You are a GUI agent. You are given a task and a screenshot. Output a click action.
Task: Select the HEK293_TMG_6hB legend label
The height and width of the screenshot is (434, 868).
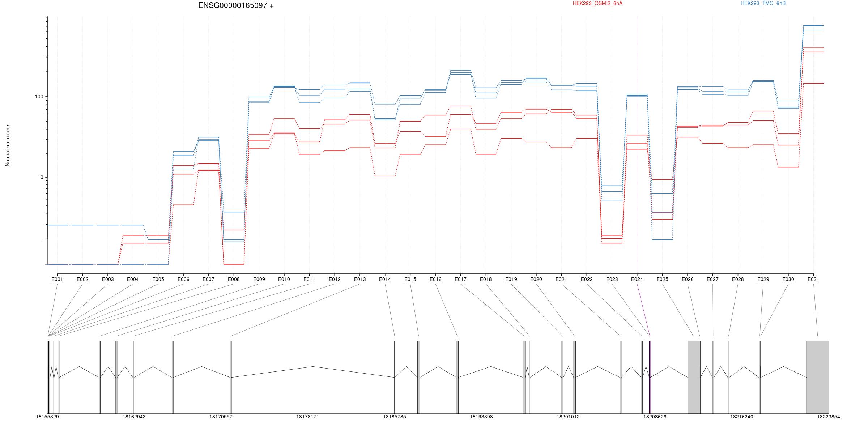pyautogui.click(x=763, y=3)
